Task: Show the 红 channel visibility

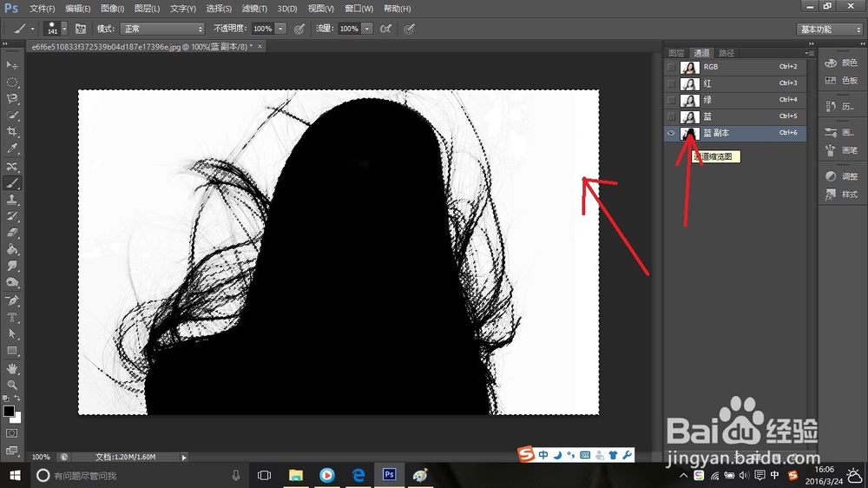Action: click(x=672, y=83)
